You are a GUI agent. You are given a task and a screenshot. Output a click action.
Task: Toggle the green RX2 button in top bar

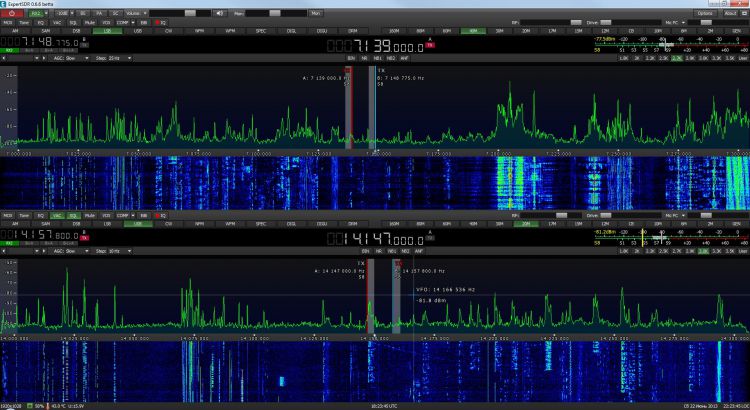tap(36, 13)
